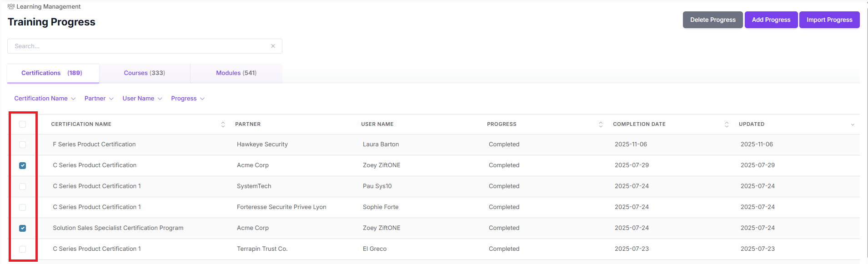868x264 pixels.
Task: Select the Terrapin Trust Co. row checkbox
Action: 23,249
